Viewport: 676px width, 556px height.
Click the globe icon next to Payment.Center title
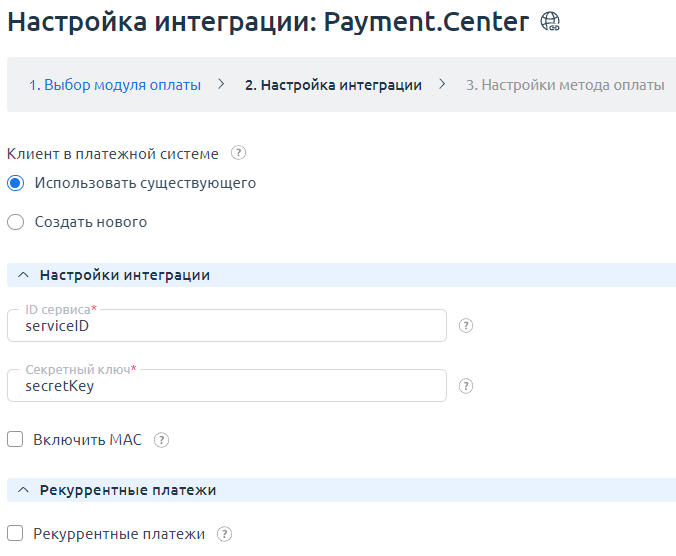[550, 22]
